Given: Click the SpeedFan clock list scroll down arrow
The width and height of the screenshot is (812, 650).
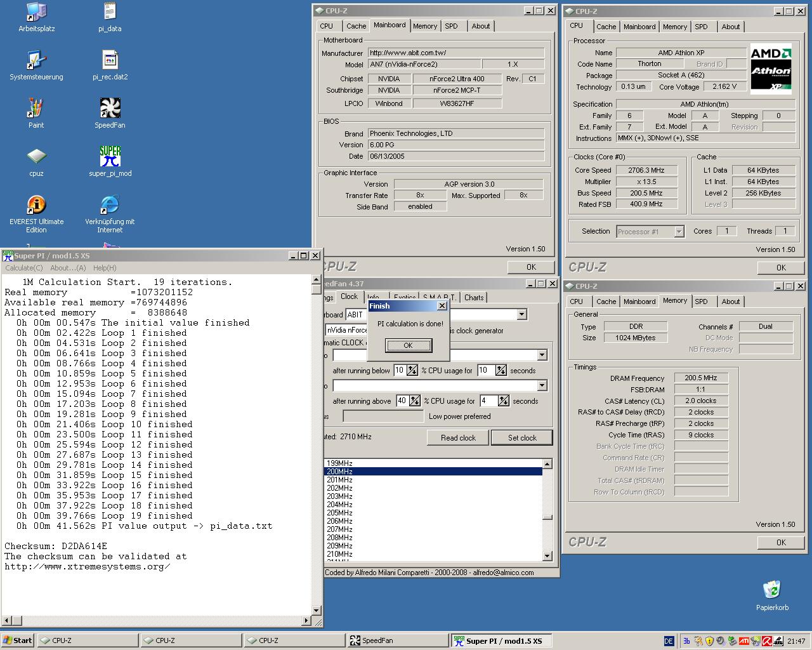Looking at the screenshot, I should click(547, 556).
